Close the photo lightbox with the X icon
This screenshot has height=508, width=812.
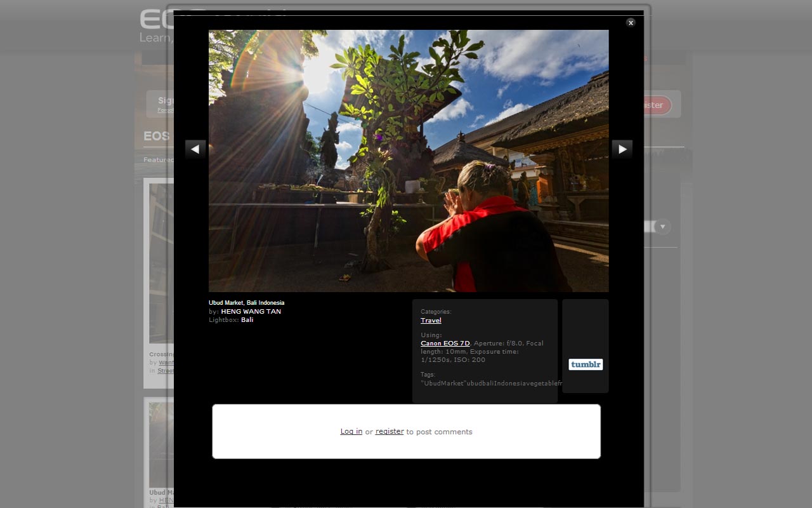tap(631, 22)
